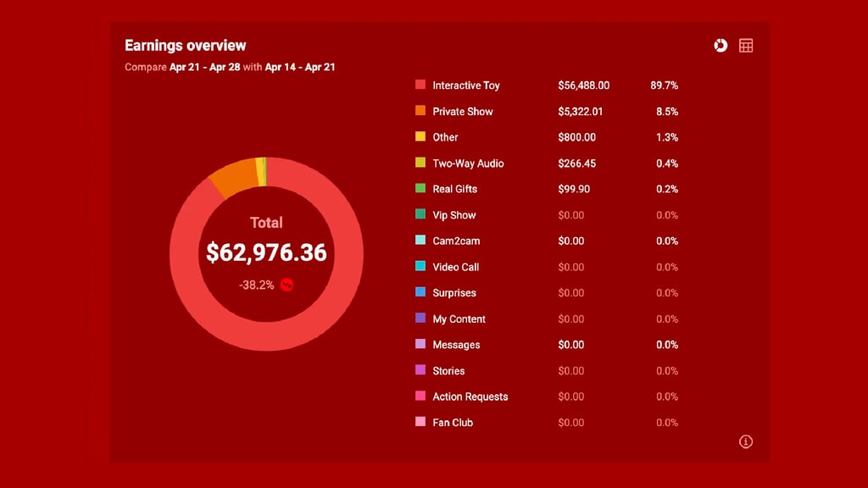868x488 pixels.
Task: Click the Video Call cyan legend icon
Action: coord(420,267)
